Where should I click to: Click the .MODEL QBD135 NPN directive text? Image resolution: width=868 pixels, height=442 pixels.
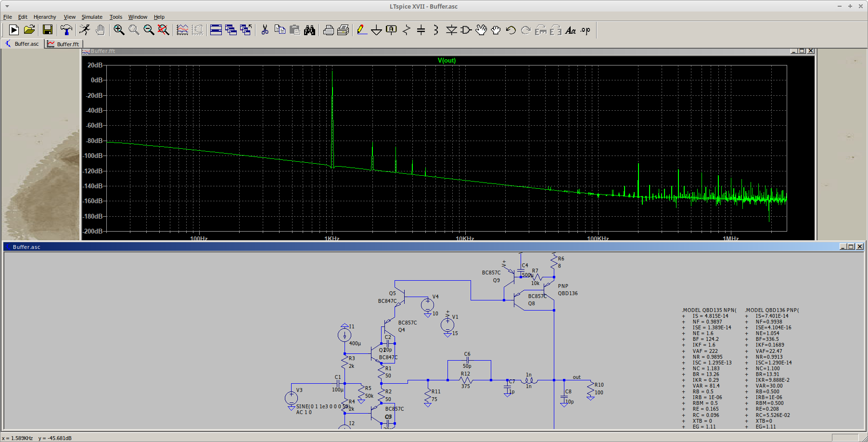coord(709,310)
